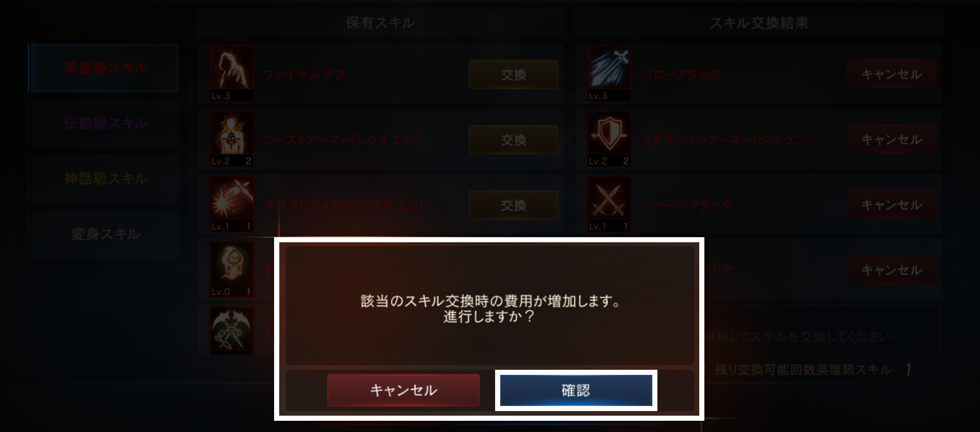
Task: Select the scythe skill icon at bottom
Action: pyautogui.click(x=232, y=330)
